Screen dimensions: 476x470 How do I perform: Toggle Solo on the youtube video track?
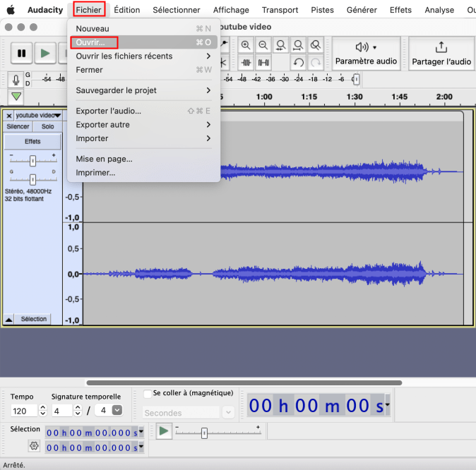point(47,126)
